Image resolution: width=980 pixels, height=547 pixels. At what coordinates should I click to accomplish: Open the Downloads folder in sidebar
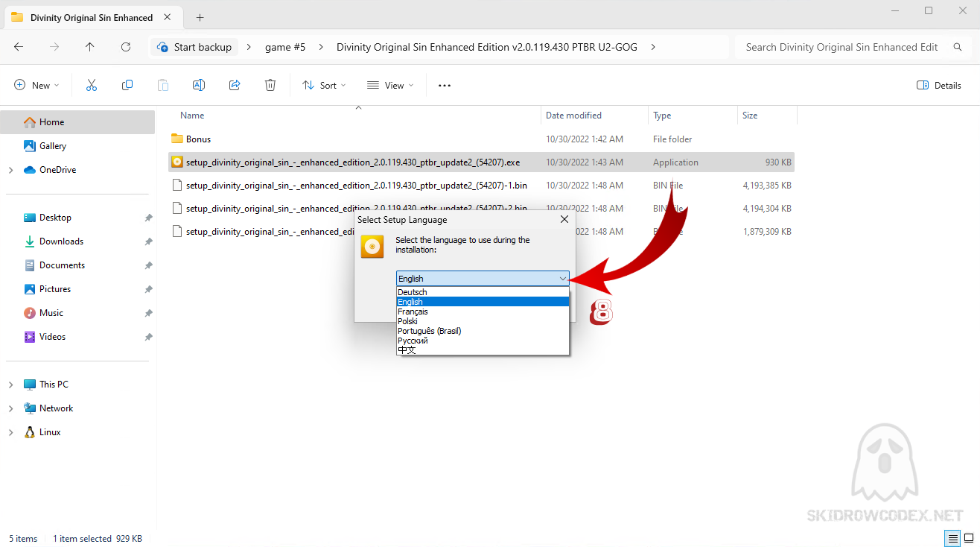coord(61,241)
